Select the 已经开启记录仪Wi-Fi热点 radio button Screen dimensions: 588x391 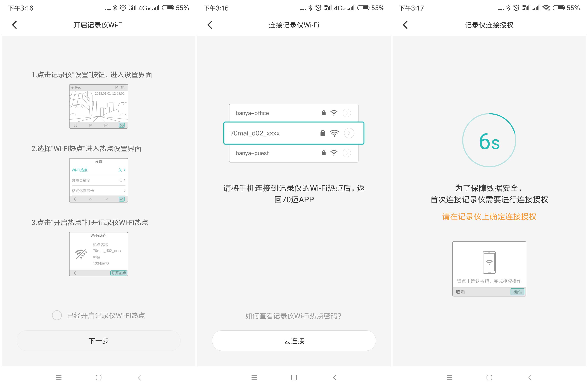tap(57, 315)
